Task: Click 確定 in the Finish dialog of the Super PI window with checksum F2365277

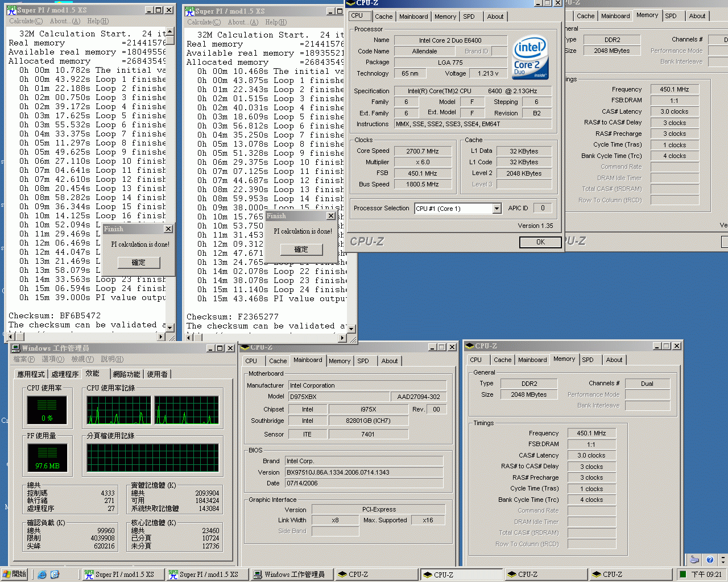Action: [301, 250]
